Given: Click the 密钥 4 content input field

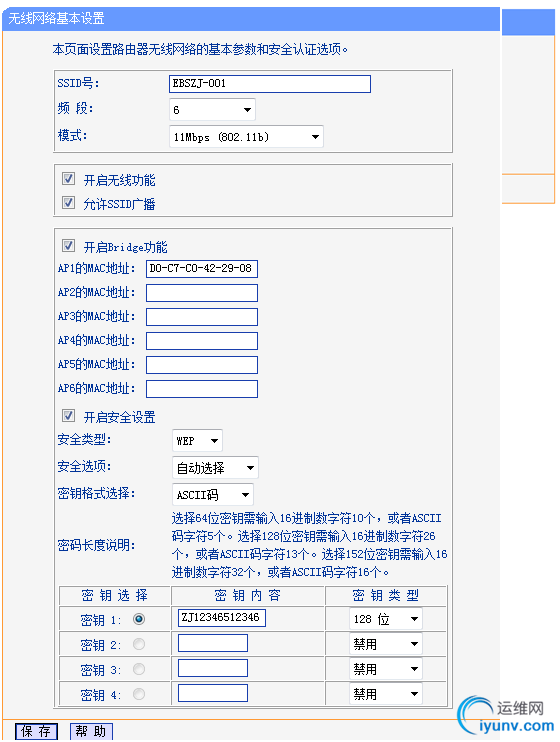Looking at the screenshot, I should click(x=213, y=693).
